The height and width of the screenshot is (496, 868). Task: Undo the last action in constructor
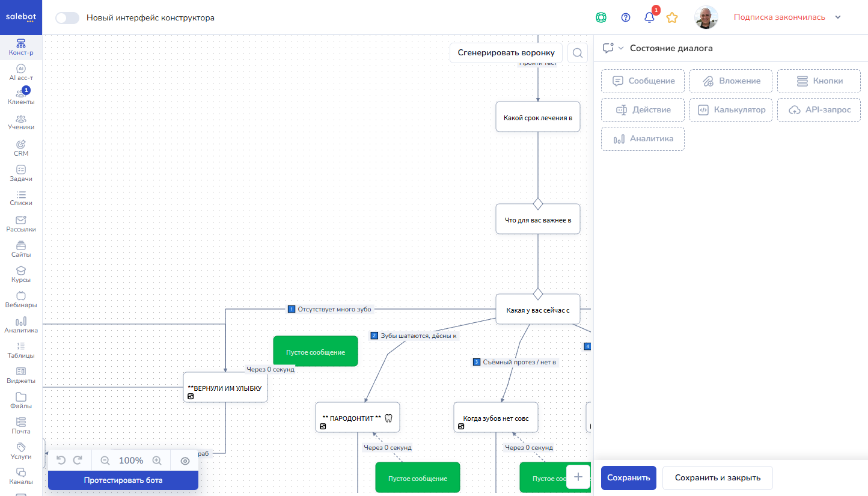(x=61, y=461)
